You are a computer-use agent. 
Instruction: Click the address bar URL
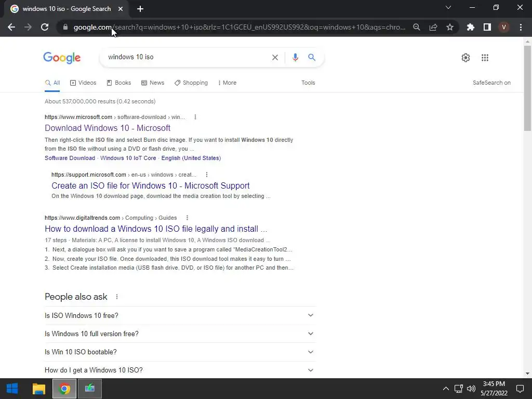[239, 27]
